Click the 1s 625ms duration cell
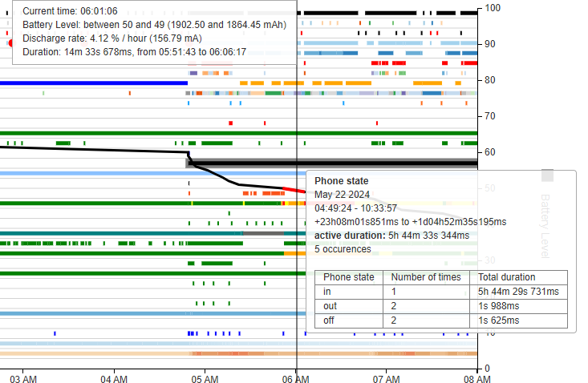 [x=519, y=321]
